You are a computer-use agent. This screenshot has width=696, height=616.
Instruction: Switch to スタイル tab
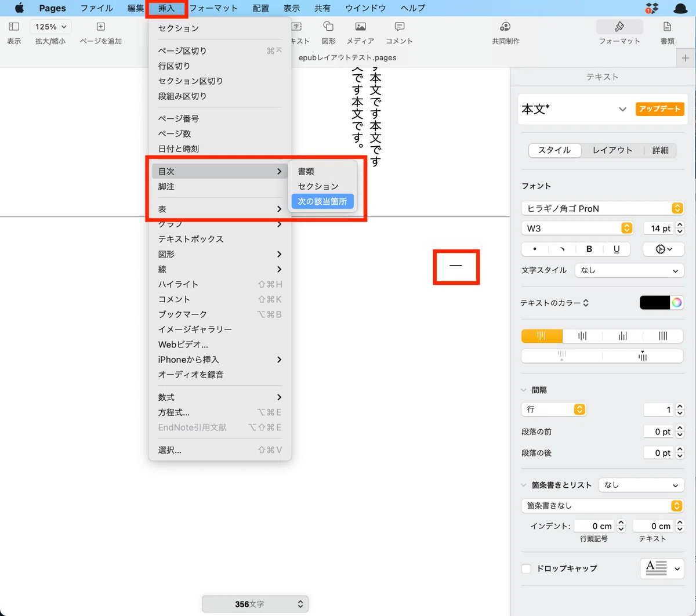554,150
